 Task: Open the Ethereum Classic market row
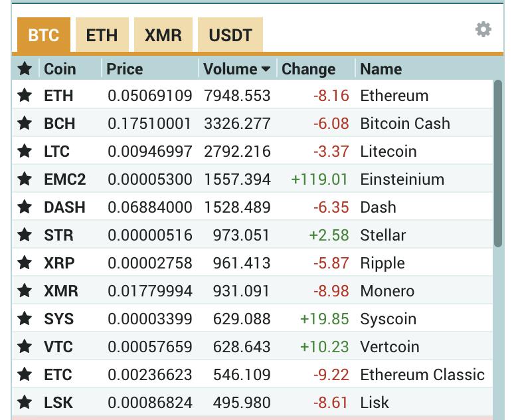[252, 375]
